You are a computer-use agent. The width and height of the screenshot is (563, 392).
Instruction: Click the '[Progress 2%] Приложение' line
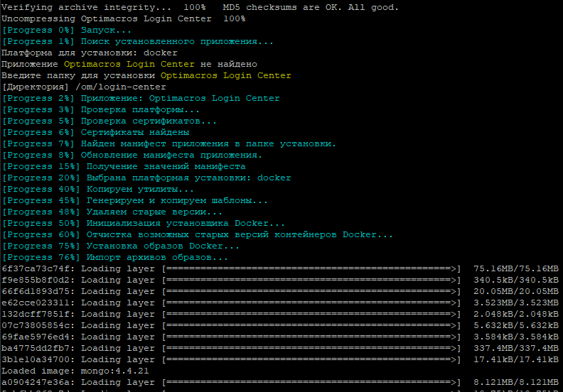141,98
